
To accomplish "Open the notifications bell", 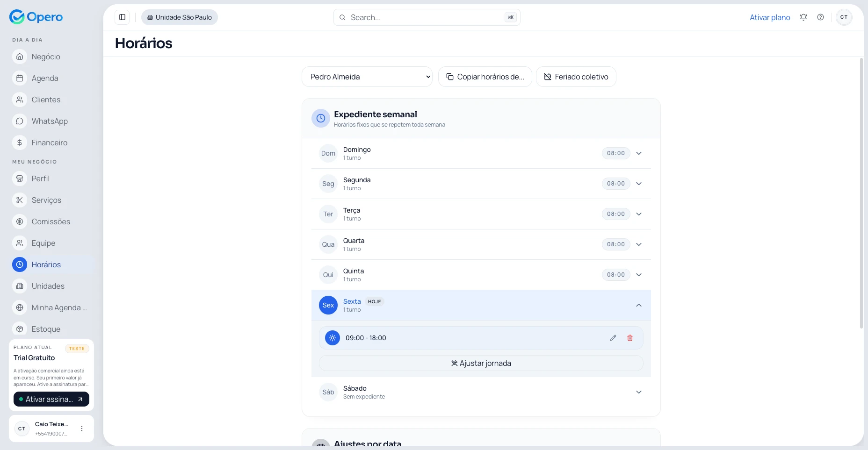I will (803, 17).
